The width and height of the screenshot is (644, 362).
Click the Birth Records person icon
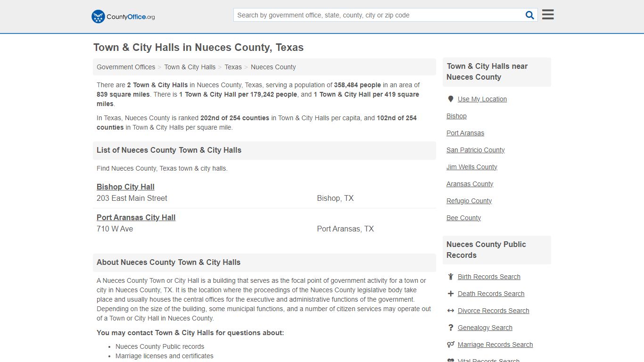tap(451, 277)
